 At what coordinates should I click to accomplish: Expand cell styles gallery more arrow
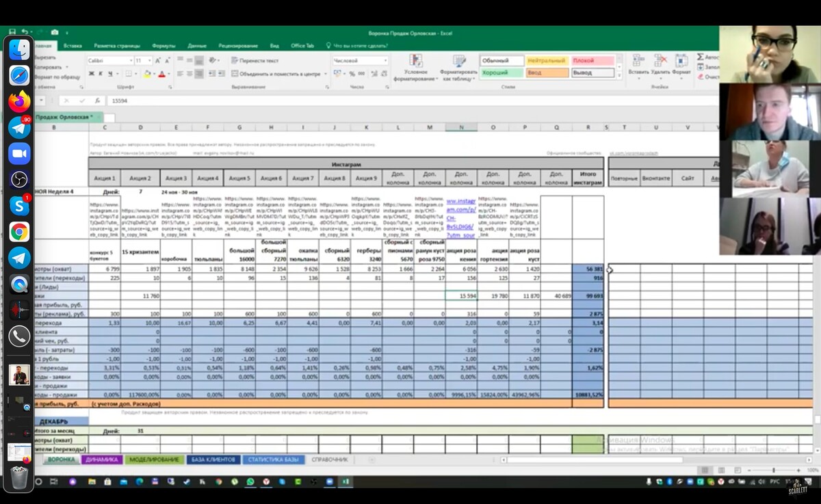point(620,74)
